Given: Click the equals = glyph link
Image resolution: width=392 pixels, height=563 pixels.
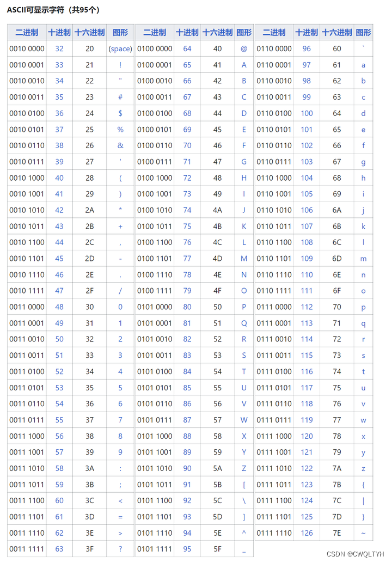Looking at the screenshot, I should pos(120,517).
